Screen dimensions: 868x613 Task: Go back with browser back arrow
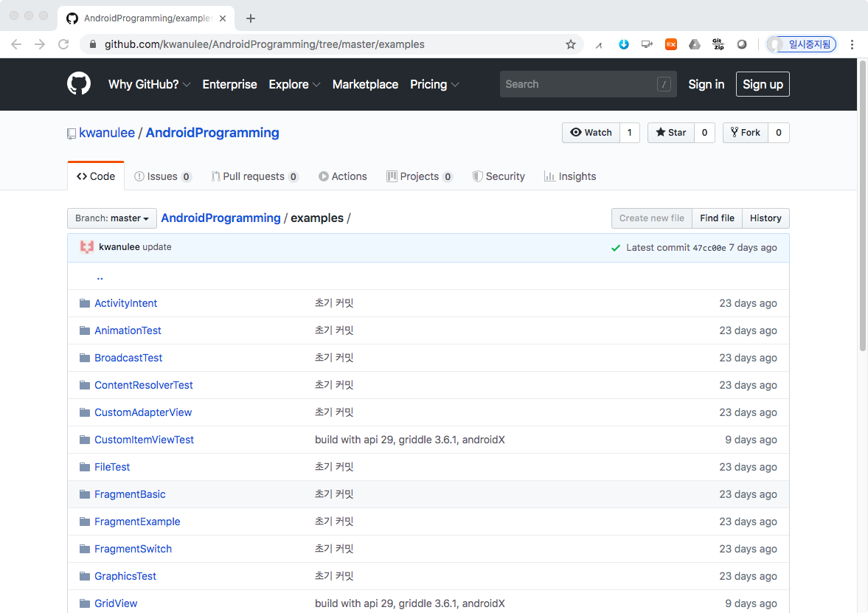(16, 44)
